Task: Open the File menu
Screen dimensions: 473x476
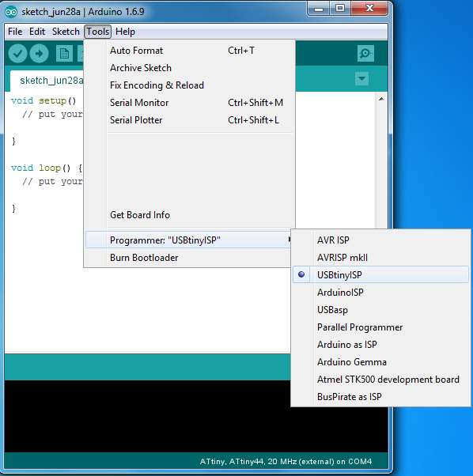Action: coord(15,32)
